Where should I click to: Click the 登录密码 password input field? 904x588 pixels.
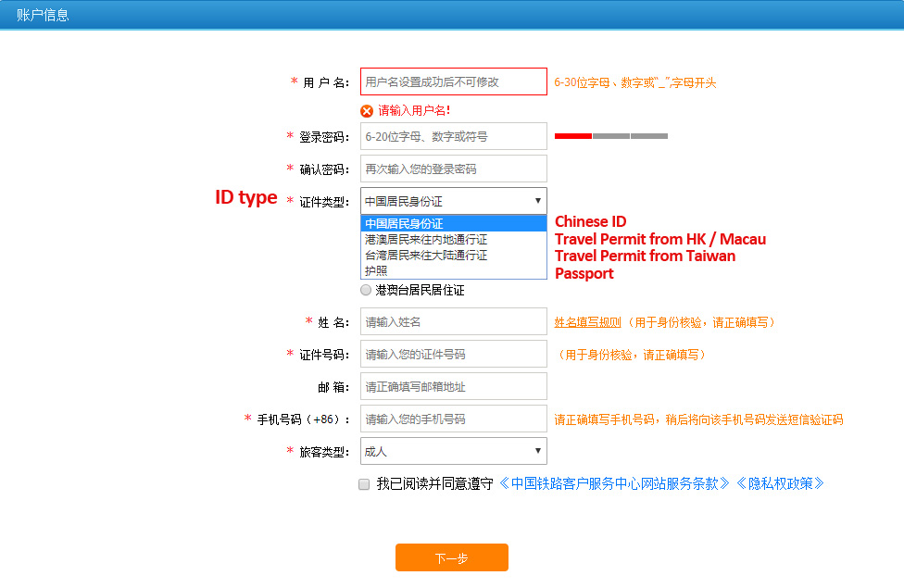[453, 136]
